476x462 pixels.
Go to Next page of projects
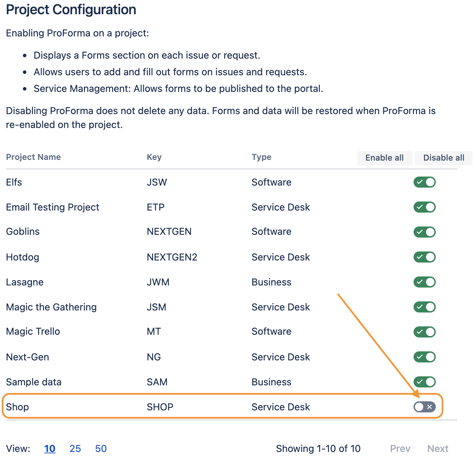438,448
